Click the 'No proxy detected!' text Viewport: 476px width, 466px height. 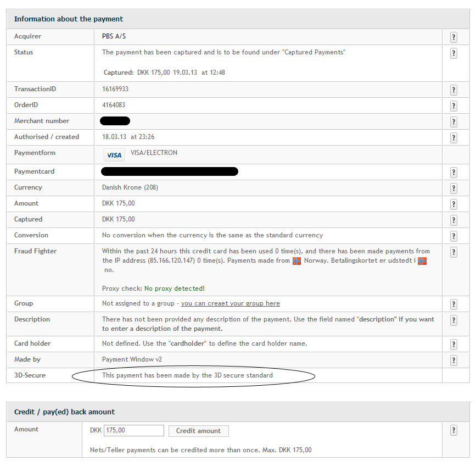(175, 289)
